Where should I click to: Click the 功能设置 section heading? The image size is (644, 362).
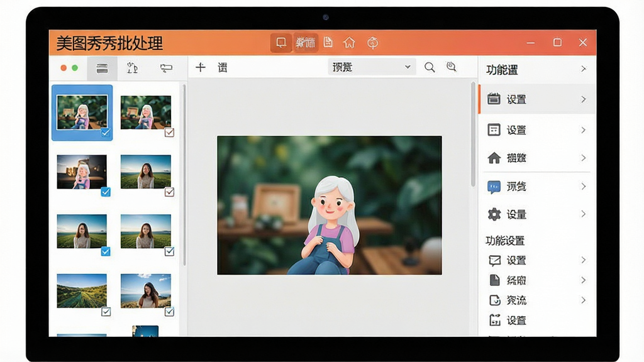[505, 241]
